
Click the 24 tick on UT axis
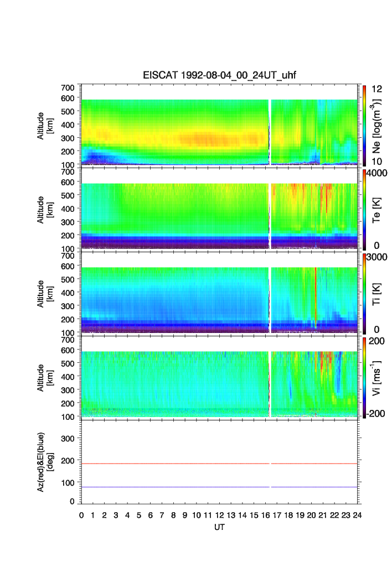pyautogui.click(x=357, y=515)
